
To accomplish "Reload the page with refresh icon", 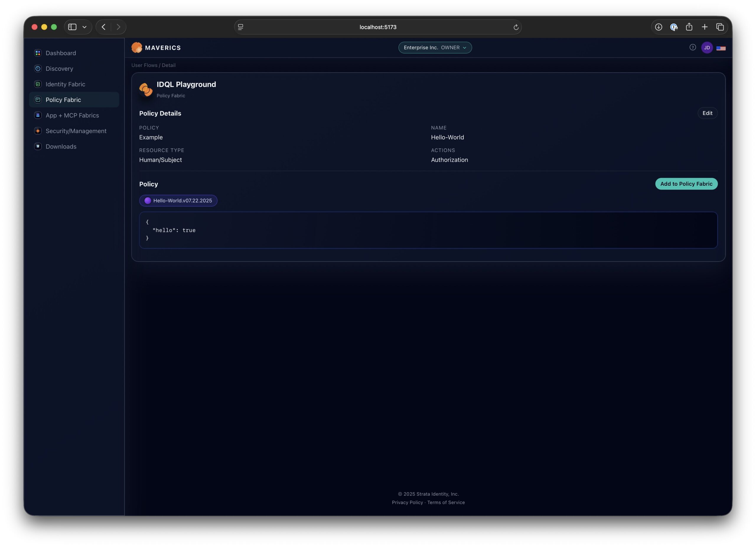I will tap(516, 27).
